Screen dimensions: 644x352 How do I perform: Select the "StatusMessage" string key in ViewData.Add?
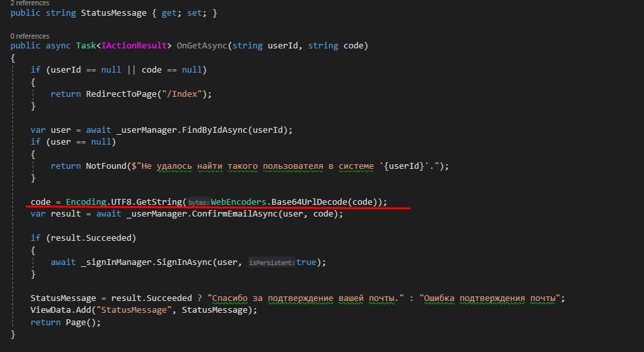(x=134, y=310)
